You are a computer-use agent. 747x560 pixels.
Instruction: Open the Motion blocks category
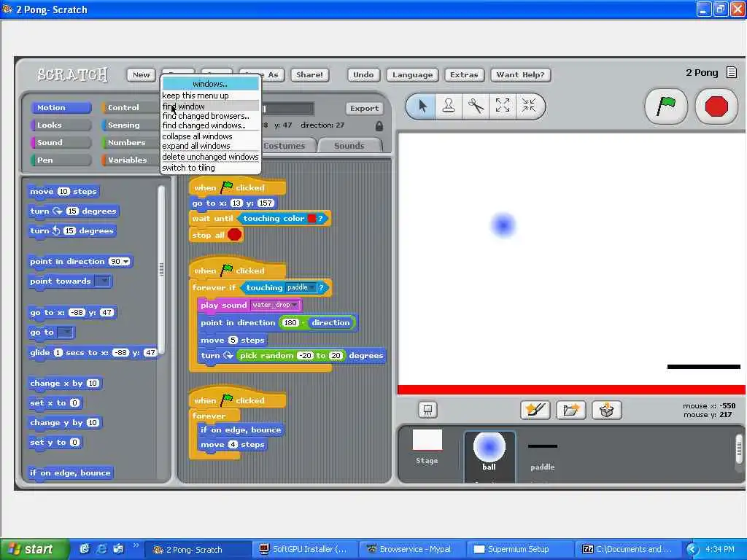[61, 108]
